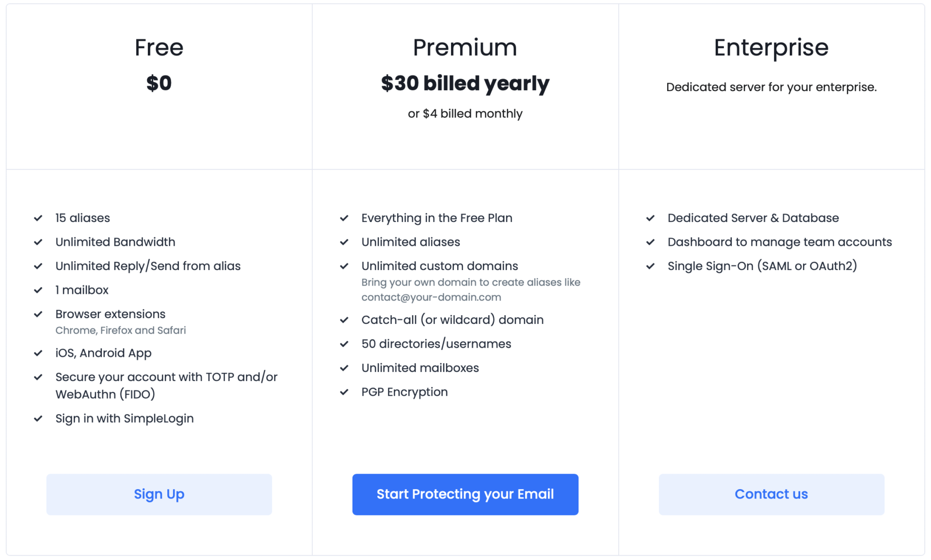The height and width of the screenshot is (560, 931).
Task: Click 'Dashboard to manage team accounts' feature
Action: coord(780,242)
